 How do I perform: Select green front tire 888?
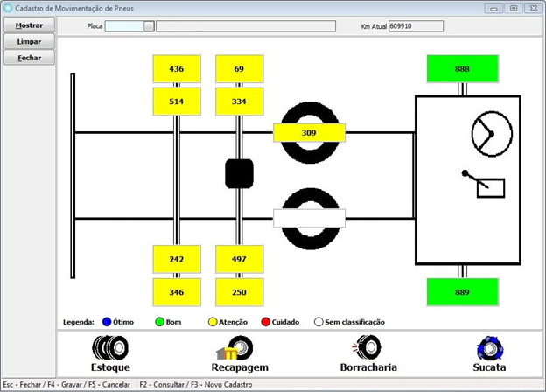[462, 68]
